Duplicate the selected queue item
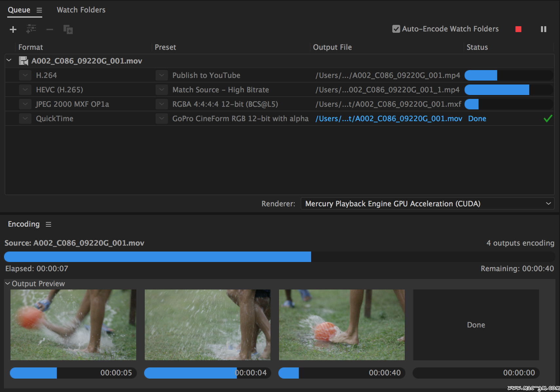Screen dimensions: 560x392 (x=68, y=29)
